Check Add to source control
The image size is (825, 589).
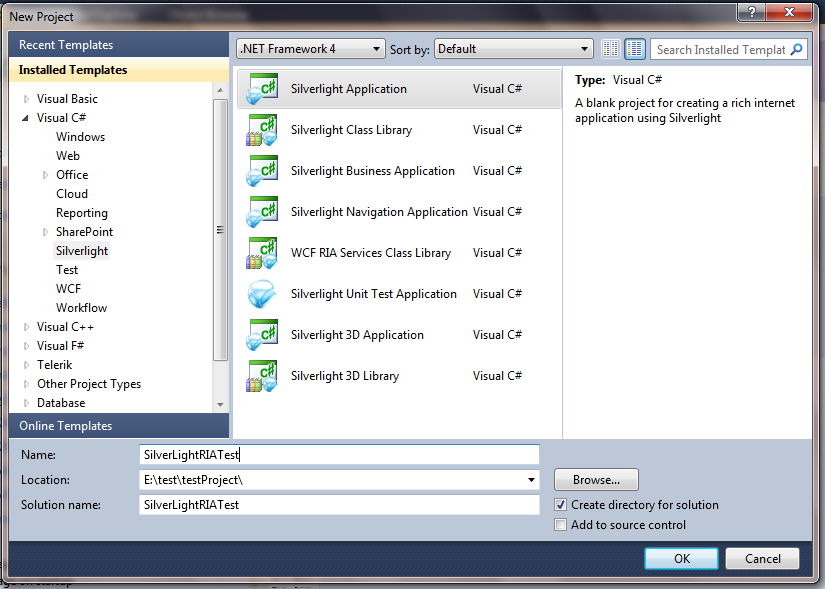(561, 524)
